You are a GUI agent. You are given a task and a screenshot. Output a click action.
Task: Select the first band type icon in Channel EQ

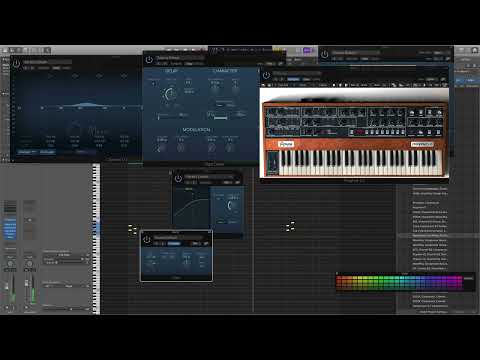(x=50, y=76)
